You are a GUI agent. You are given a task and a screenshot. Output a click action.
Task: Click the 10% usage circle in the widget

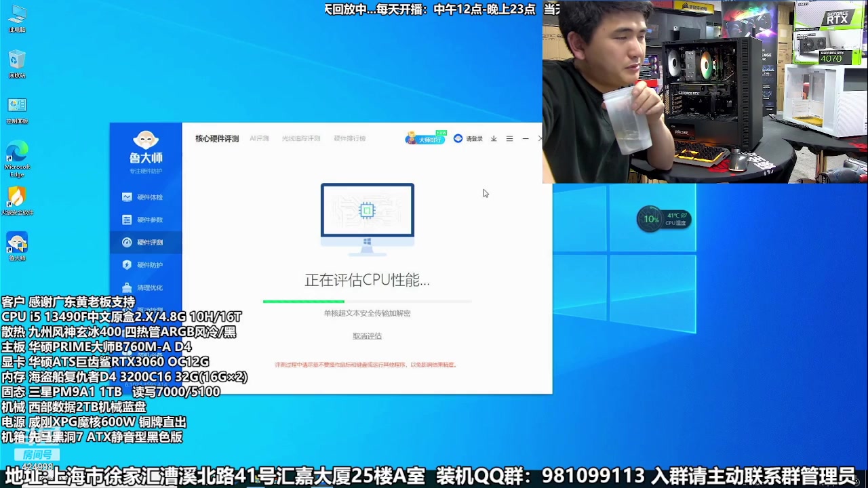click(x=651, y=219)
